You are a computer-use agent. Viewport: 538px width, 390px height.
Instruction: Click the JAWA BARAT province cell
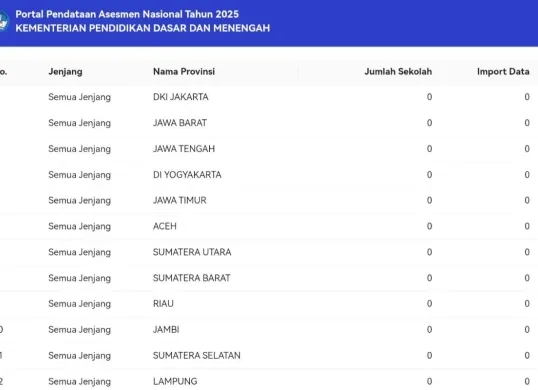[180, 123]
